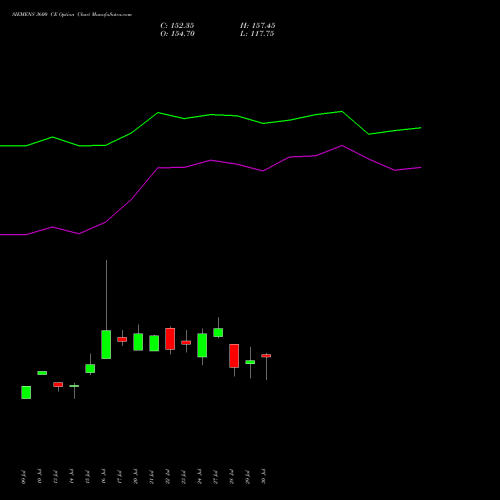Select the leftmost green candlestick
The image size is (500, 500).
[26, 392]
